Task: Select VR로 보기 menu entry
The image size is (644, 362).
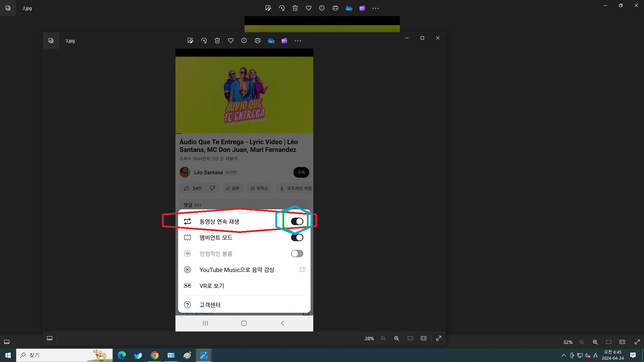Action: 244,286
